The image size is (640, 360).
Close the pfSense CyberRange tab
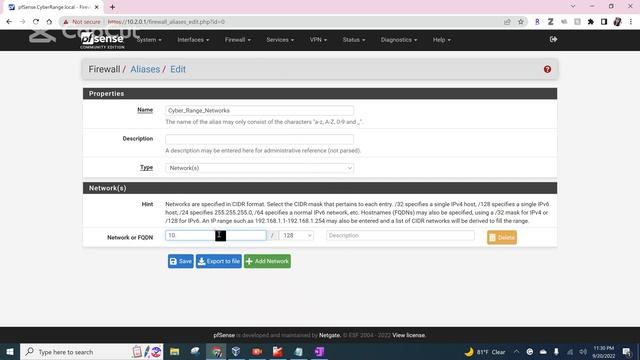tap(97, 7)
